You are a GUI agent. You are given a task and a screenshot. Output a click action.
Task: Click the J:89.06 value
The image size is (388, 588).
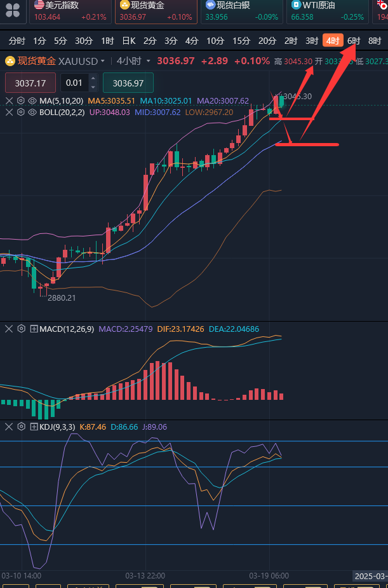pyautogui.click(x=154, y=427)
